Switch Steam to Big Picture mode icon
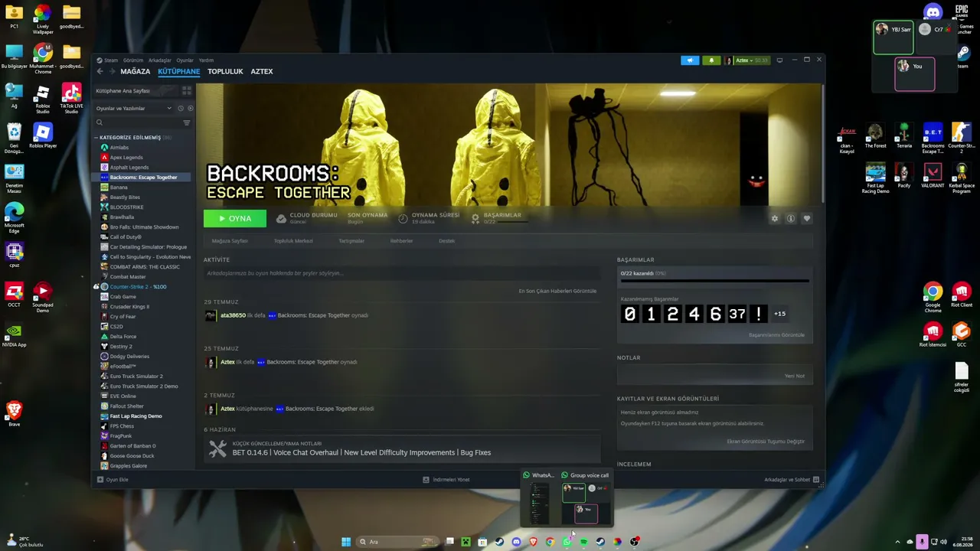980x551 pixels. tap(779, 60)
